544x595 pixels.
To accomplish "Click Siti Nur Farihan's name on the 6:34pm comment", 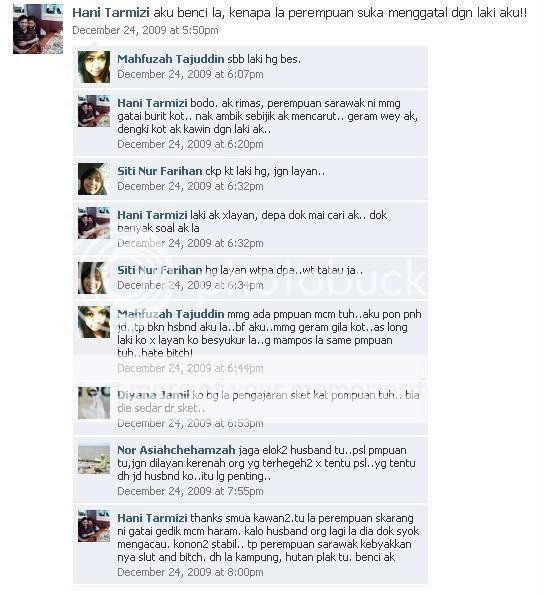I will 160,270.
